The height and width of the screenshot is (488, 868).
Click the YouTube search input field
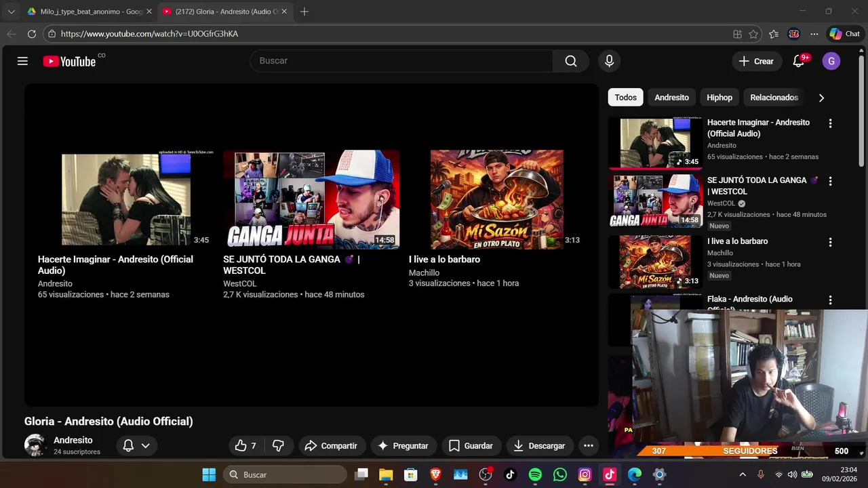click(x=402, y=61)
